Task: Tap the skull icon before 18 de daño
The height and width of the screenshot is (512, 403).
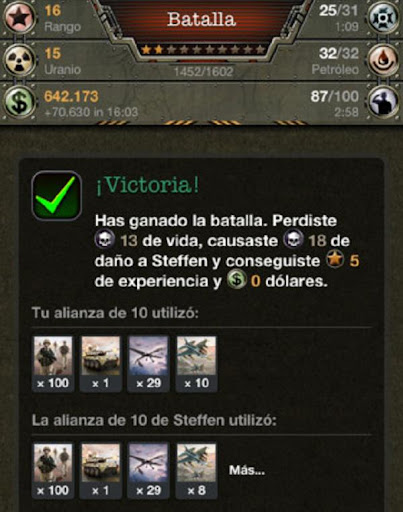Action: [x=294, y=239]
